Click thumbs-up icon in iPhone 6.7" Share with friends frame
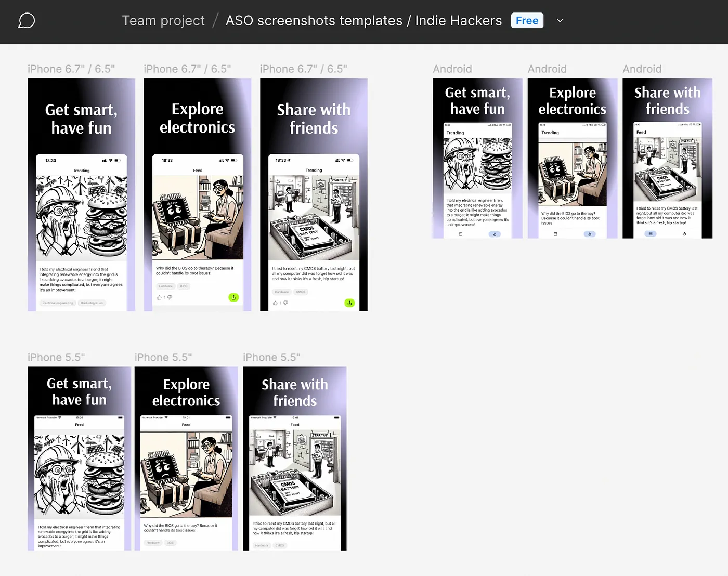This screenshot has height=576, width=728. click(x=276, y=303)
